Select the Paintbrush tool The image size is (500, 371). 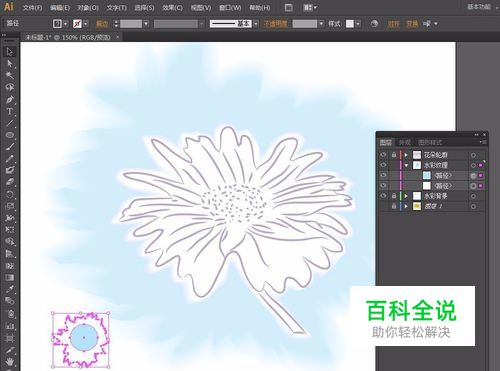10,147
